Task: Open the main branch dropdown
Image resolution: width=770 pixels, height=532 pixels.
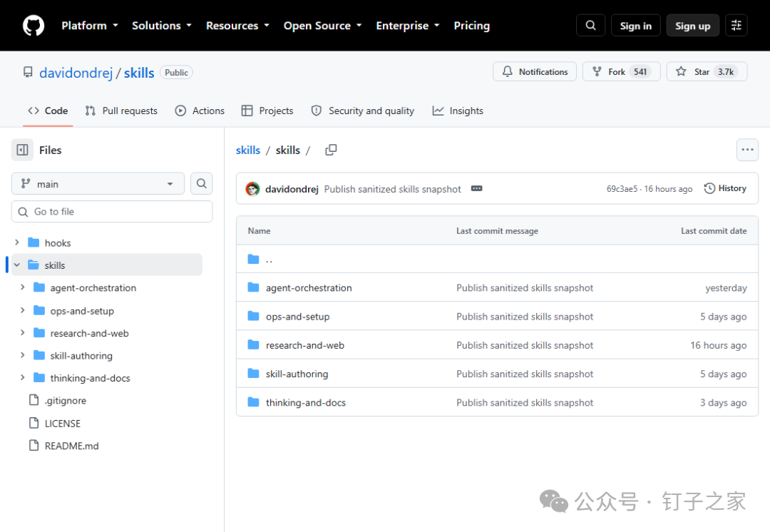Action: tap(98, 183)
